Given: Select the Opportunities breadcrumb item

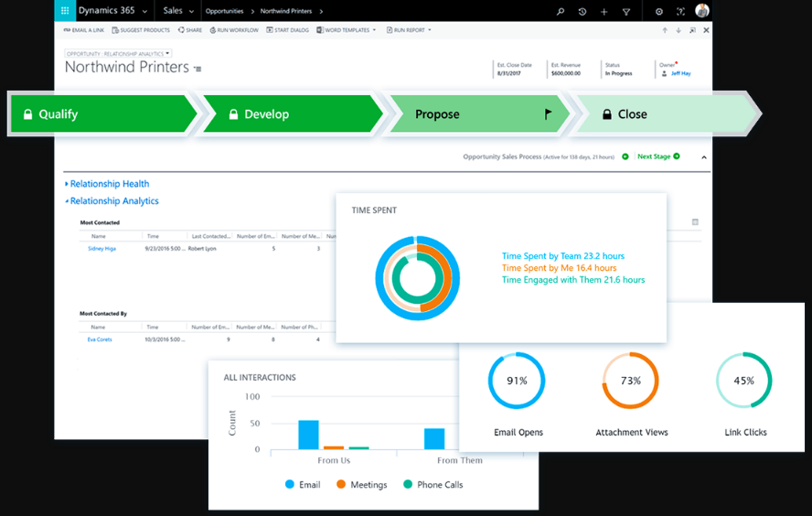Looking at the screenshot, I should point(225,11).
